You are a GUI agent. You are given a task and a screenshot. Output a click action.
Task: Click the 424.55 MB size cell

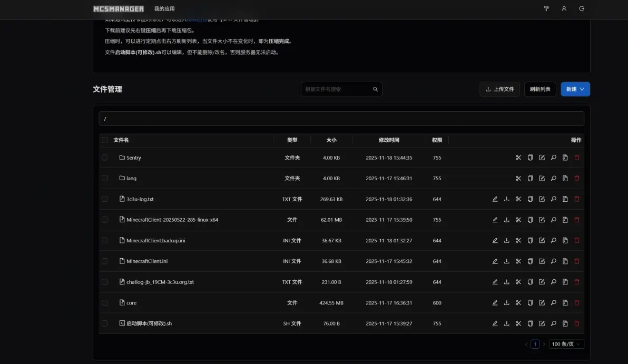click(x=331, y=303)
